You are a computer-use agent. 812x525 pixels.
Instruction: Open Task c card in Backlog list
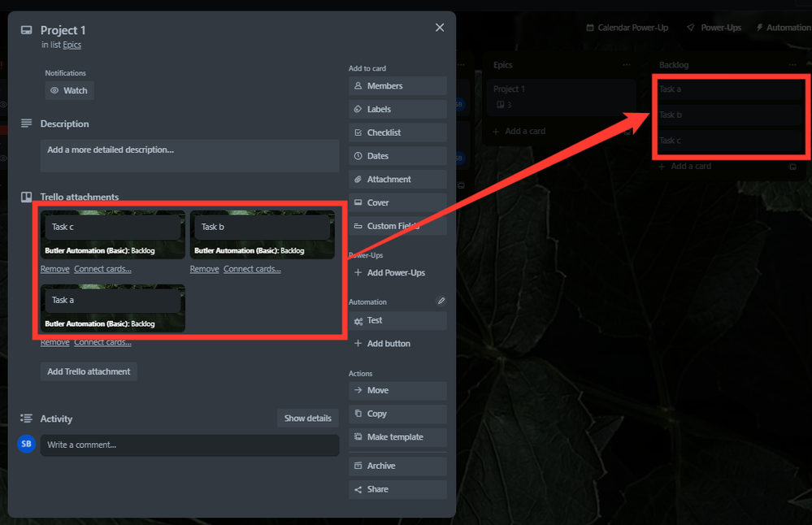[729, 141]
